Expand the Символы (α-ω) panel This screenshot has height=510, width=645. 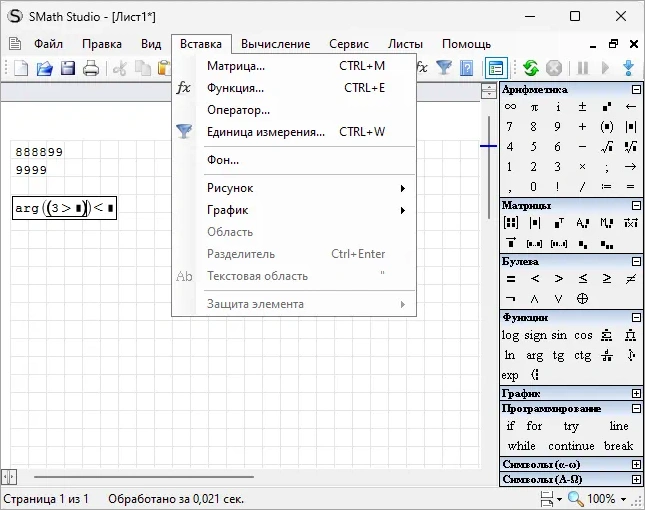click(636, 464)
